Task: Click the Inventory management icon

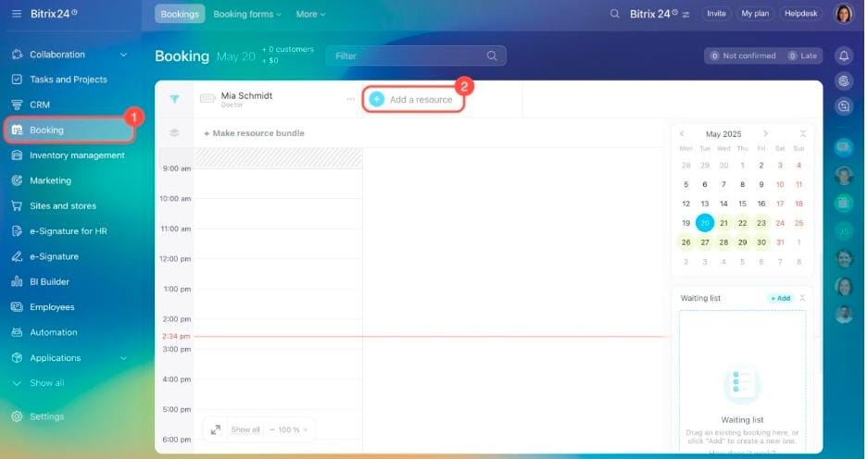Action: pyautogui.click(x=18, y=155)
